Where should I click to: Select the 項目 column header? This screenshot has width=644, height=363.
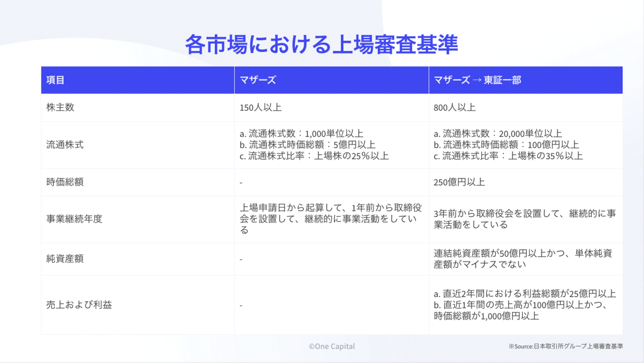click(138, 80)
